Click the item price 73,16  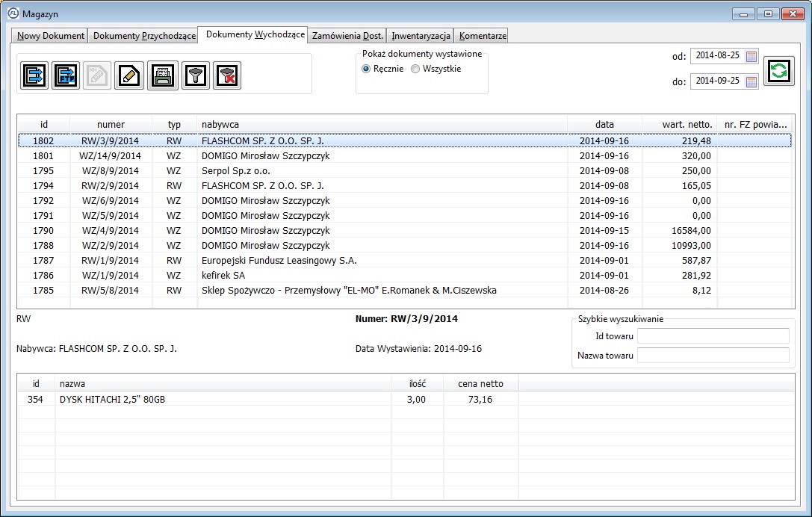480,400
